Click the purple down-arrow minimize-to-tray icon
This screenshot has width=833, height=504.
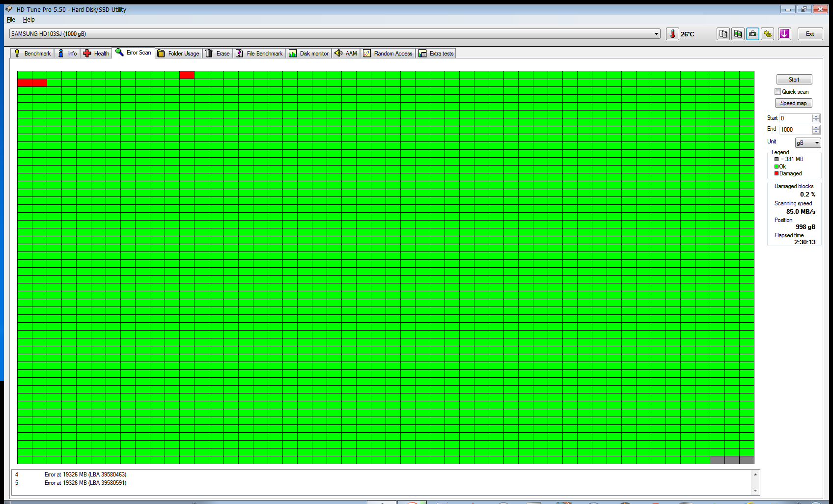point(784,34)
